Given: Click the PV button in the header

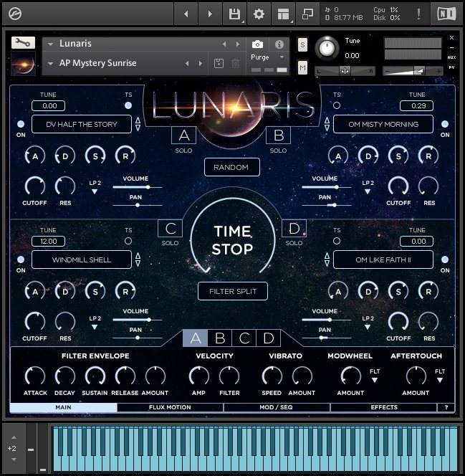Looking at the screenshot, I should [451, 67].
